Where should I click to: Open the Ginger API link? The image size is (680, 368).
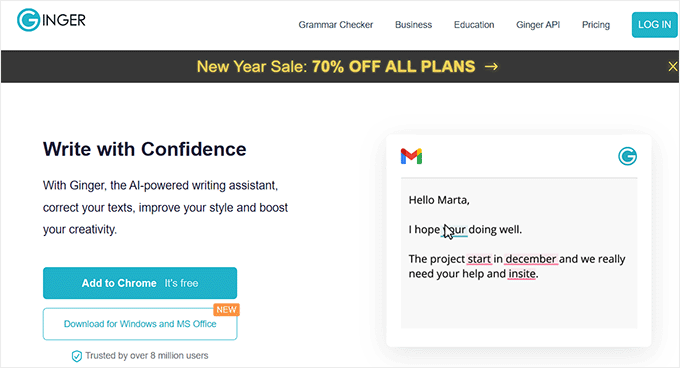tap(538, 25)
